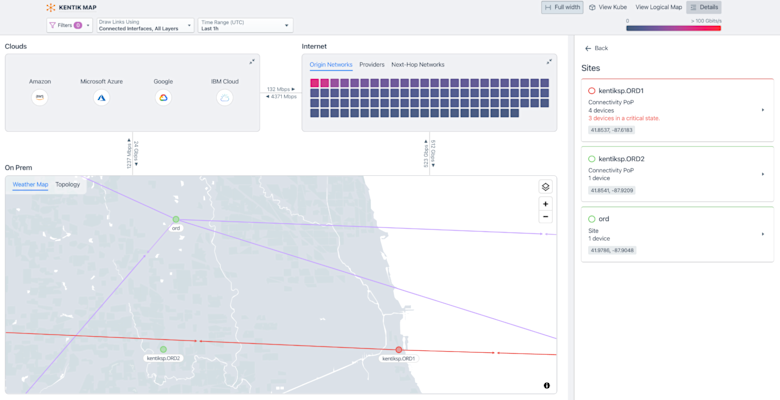Open the Google Cloud icon
The width and height of the screenshot is (780, 400).
pos(163,98)
